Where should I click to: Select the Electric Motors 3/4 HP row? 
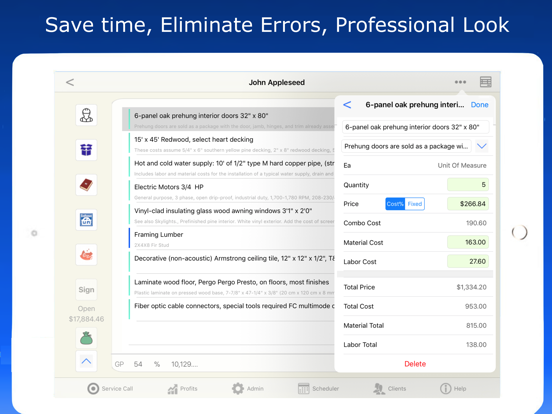232,191
